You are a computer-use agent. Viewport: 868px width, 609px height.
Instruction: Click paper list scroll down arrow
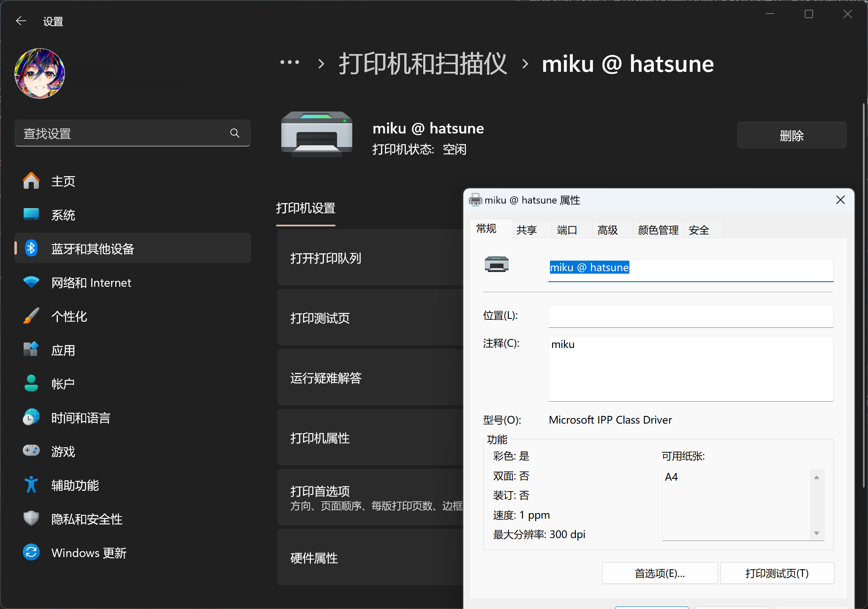coord(817,533)
